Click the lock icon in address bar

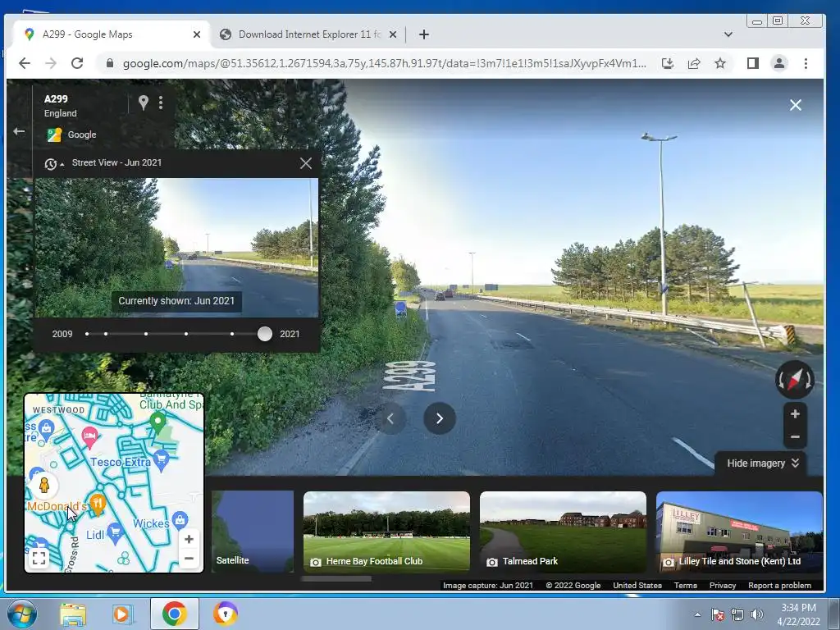point(110,63)
